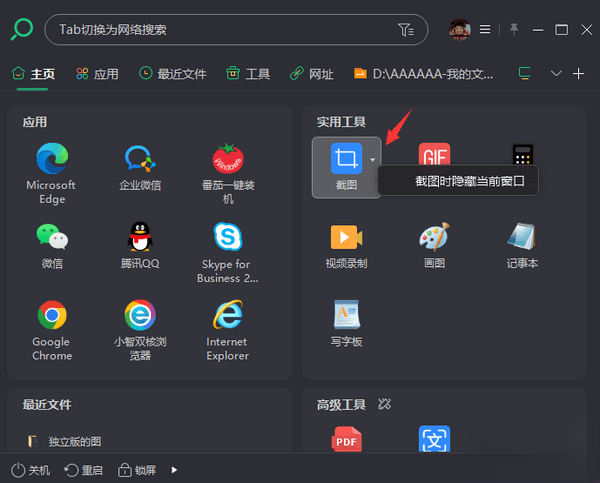Click 最近文件 section heading
This screenshot has width=600, height=483.
(47, 405)
